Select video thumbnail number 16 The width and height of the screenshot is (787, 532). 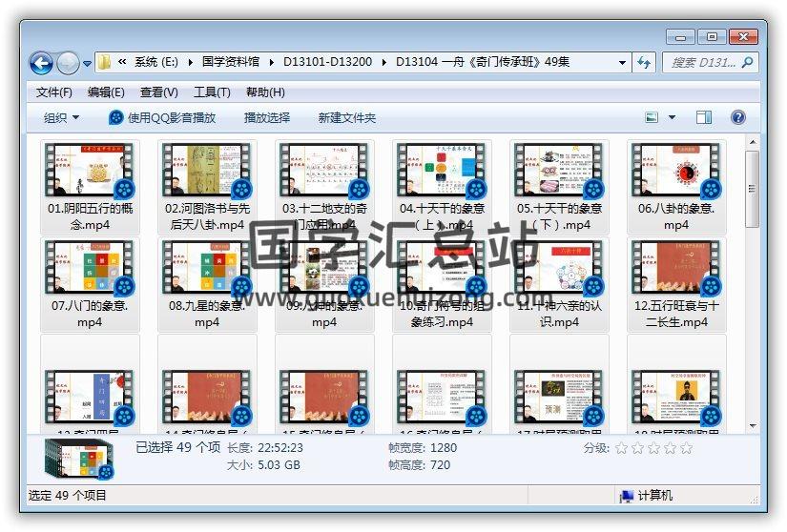(x=442, y=398)
